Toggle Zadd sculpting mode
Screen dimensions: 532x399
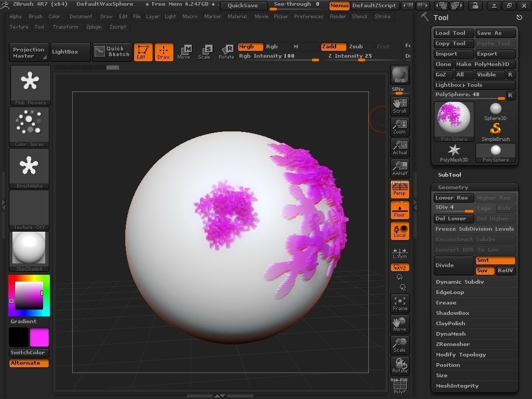pos(333,46)
